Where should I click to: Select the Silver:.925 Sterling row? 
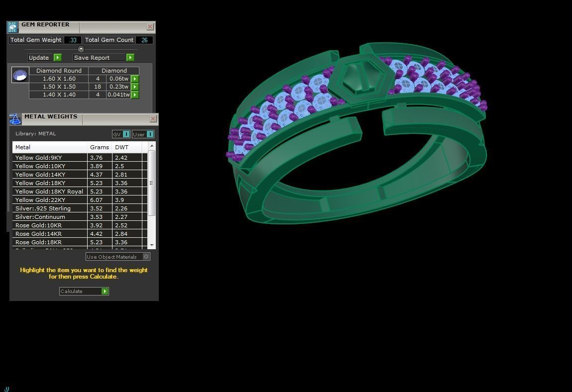coord(80,208)
